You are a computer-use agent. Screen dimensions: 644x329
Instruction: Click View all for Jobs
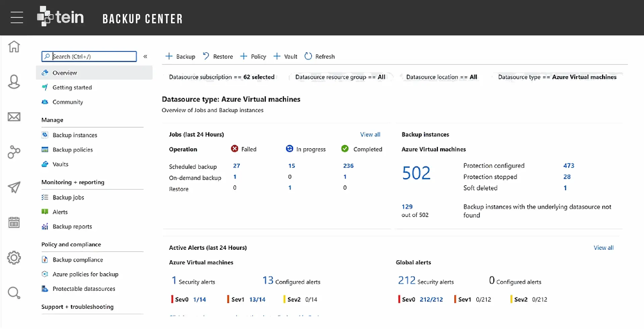coord(370,135)
